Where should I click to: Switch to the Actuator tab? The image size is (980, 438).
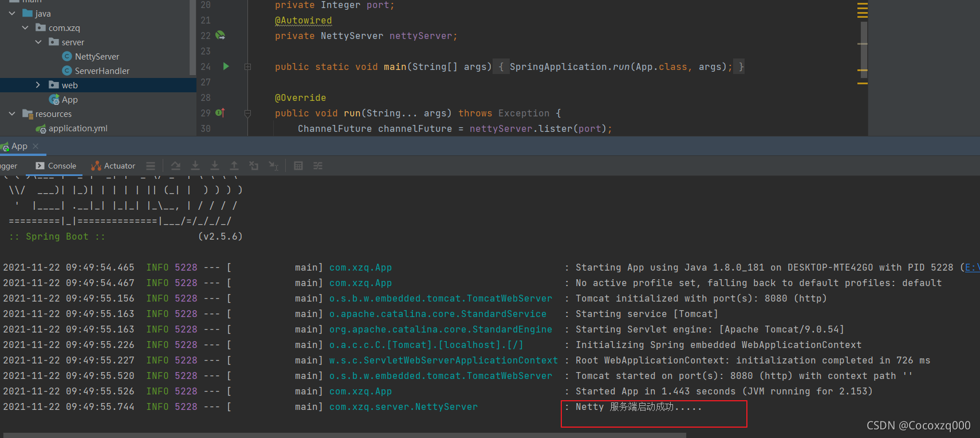coord(113,166)
